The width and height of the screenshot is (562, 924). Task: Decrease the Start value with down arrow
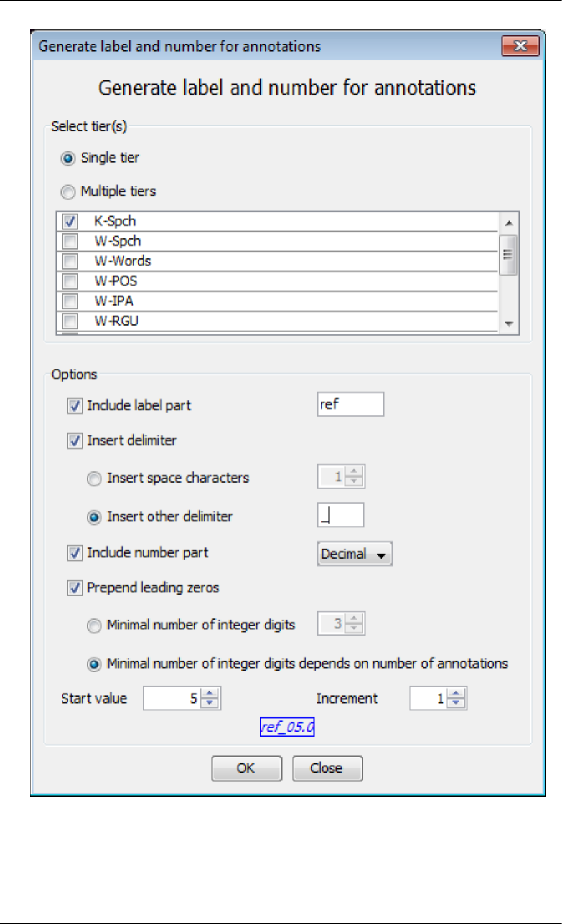(x=210, y=703)
